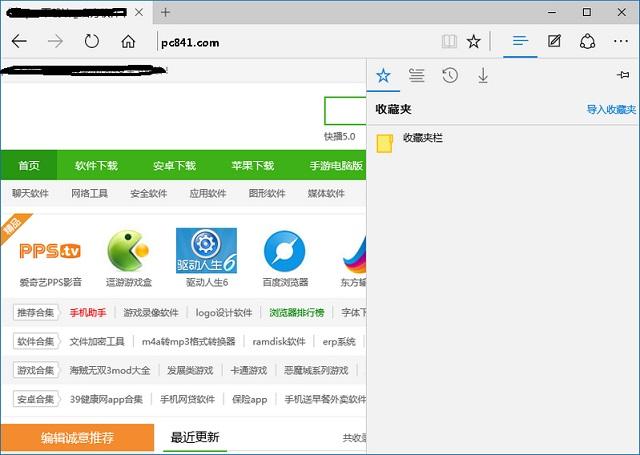Open 手游电脑版 in the navigation bar
This screenshot has width=640, height=455.
pyautogui.click(x=336, y=165)
